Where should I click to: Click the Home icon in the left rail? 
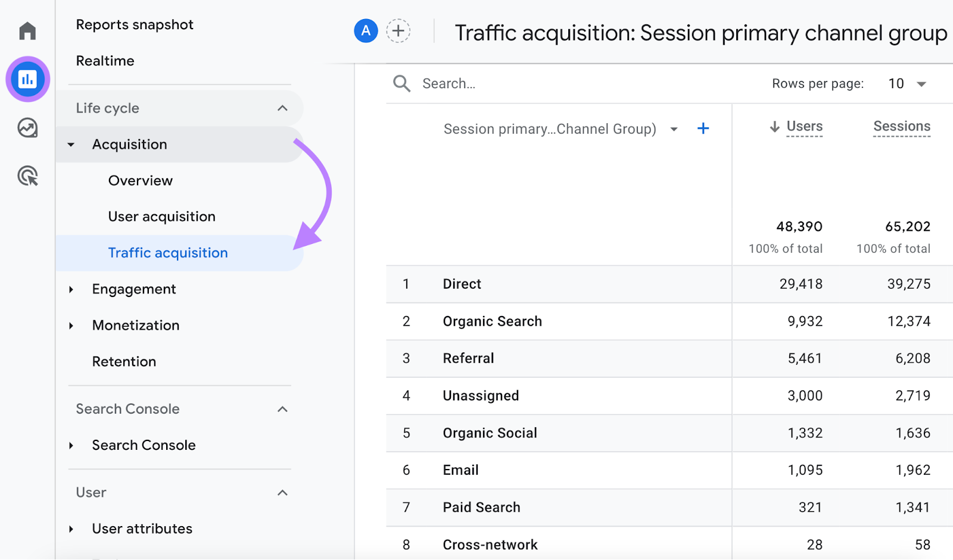[27, 31]
